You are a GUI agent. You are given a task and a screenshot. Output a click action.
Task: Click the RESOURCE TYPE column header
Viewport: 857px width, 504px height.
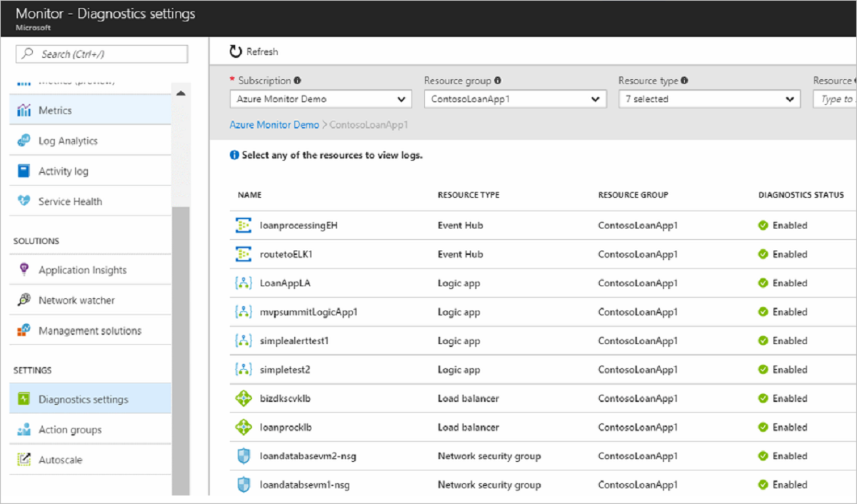coord(468,195)
